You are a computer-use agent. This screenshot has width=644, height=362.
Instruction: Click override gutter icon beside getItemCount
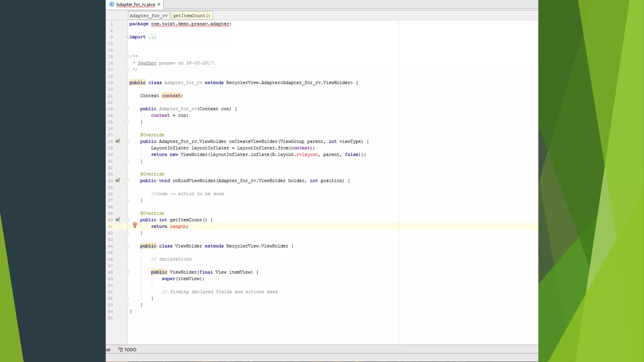118,220
